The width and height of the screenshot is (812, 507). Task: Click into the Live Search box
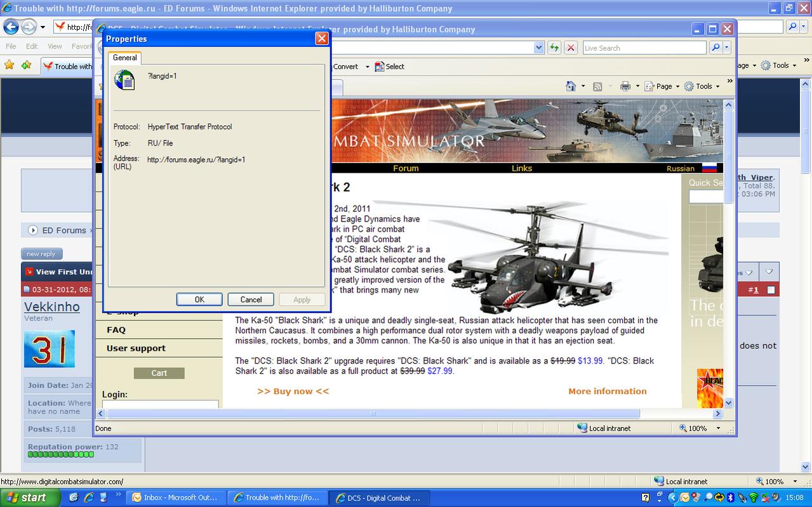click(644, 48)
